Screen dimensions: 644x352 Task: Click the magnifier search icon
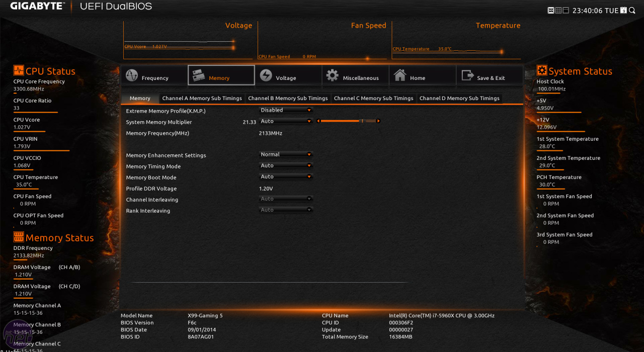(632, 10)
